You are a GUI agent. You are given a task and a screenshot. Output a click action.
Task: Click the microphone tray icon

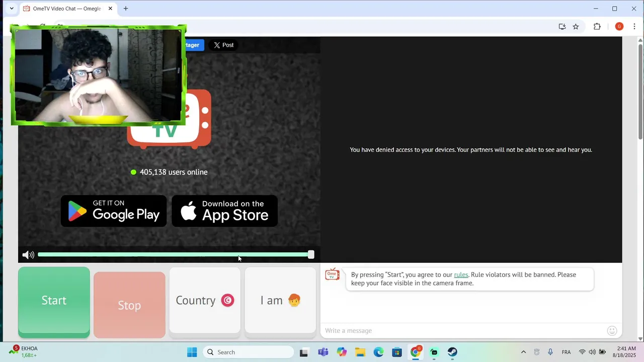pyautogui.click(x=550, y=352)
